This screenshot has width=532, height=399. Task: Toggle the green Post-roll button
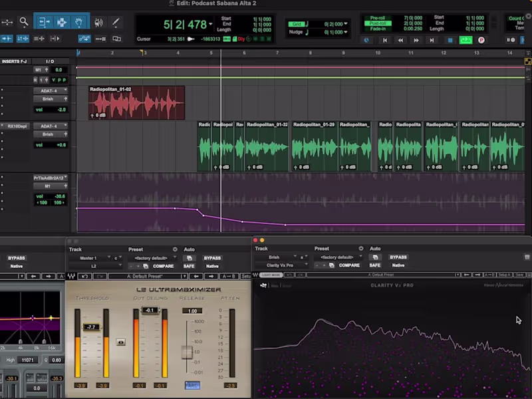pos(377,23)
